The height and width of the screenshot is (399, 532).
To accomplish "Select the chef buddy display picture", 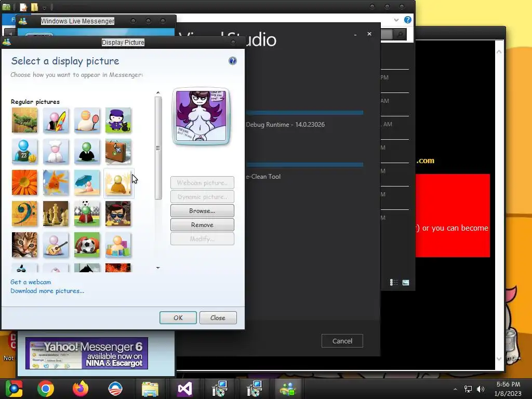I will click(x=56, y=151).
